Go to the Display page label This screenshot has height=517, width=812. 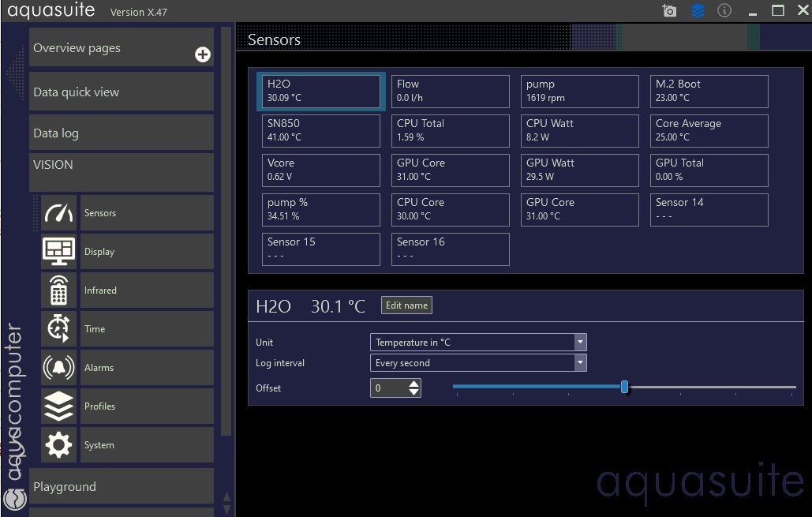coord(147,251)
